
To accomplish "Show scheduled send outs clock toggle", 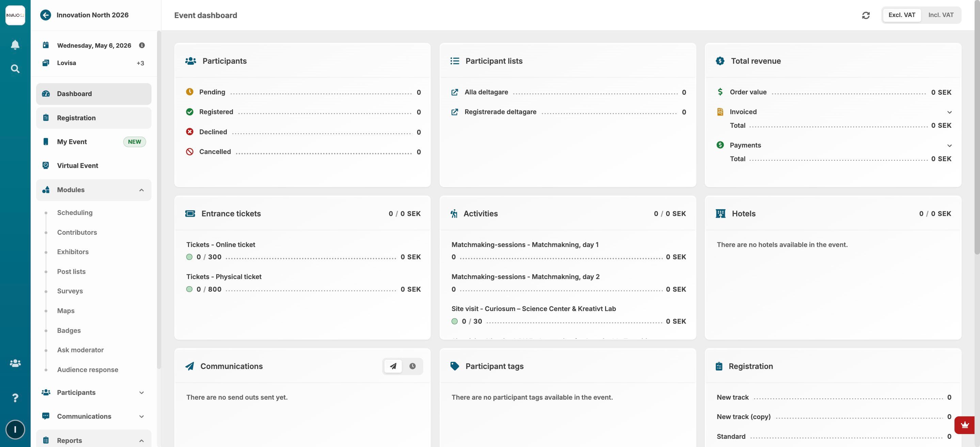I will (x=412, y=366).
